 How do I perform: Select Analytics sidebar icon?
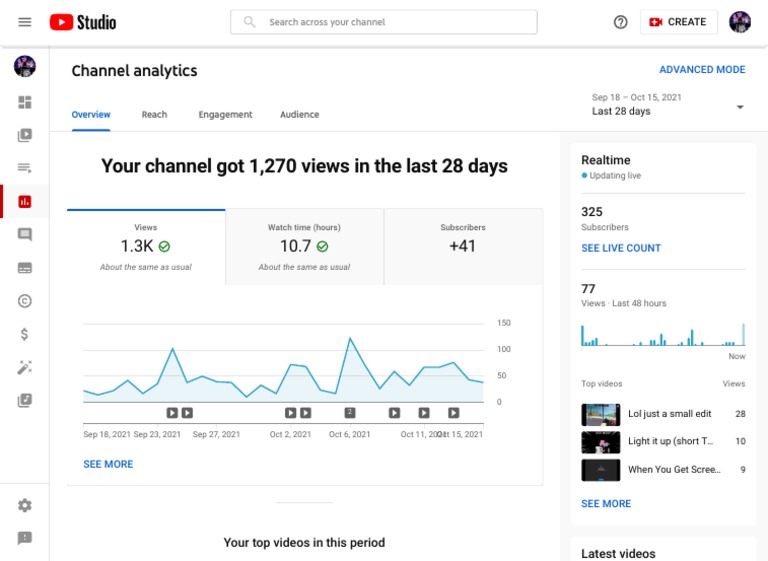(x=24, y=201)
